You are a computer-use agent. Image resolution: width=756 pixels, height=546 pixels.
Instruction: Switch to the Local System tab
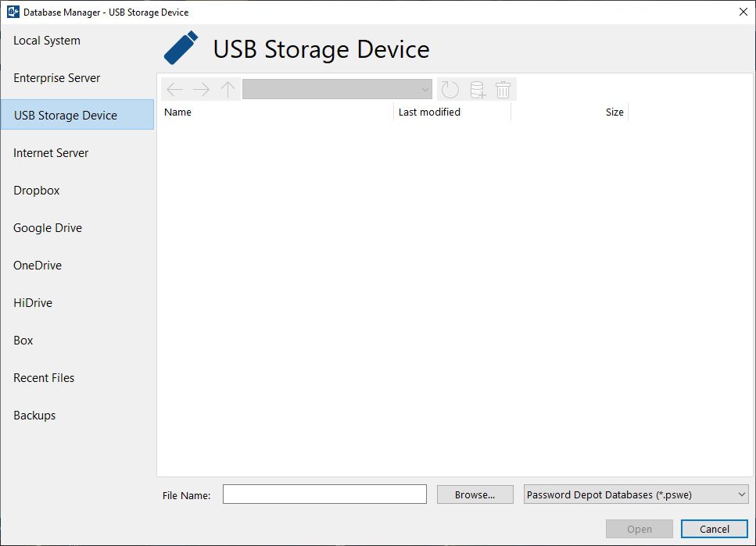coord(47,41)
